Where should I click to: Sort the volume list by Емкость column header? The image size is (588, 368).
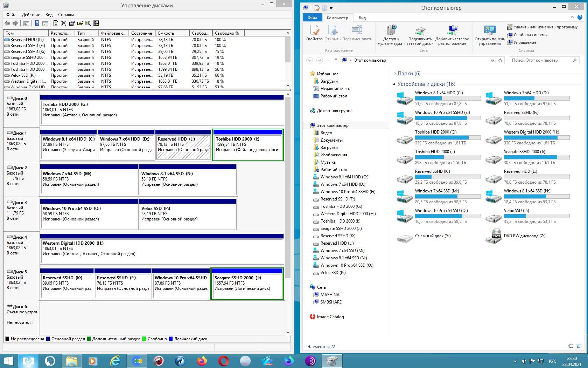(173, 33)
